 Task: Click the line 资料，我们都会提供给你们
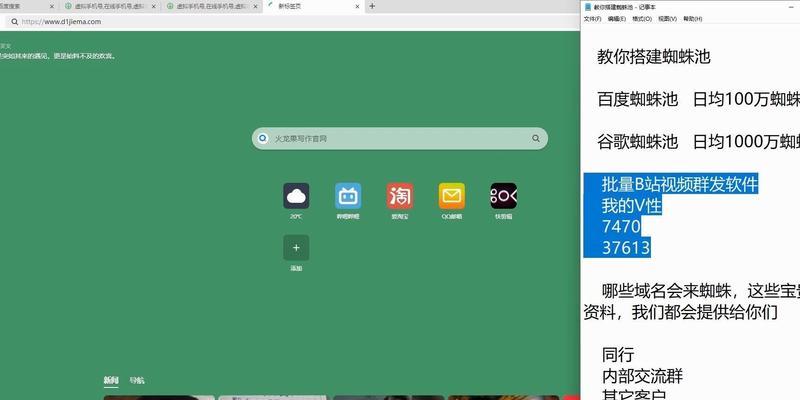pyautogui.click(x=681, y=312)
